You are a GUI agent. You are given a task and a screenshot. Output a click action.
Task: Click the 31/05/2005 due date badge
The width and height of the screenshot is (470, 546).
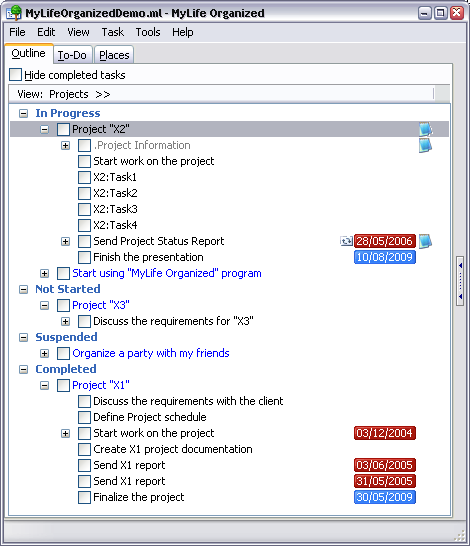[x=385, y=481]
